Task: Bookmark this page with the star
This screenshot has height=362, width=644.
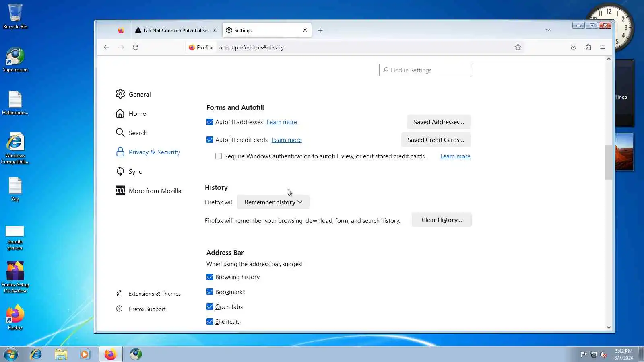Action: coord(518,47)
